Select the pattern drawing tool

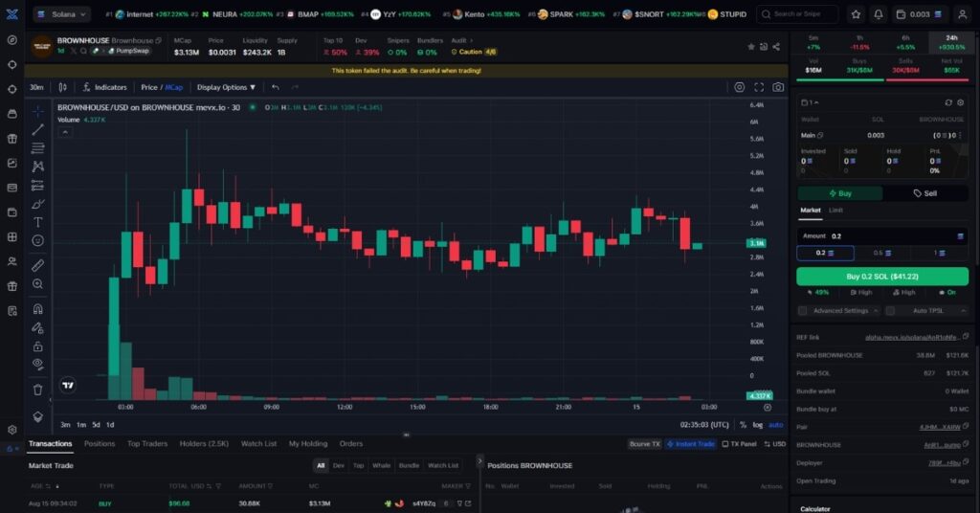[38, 167]
